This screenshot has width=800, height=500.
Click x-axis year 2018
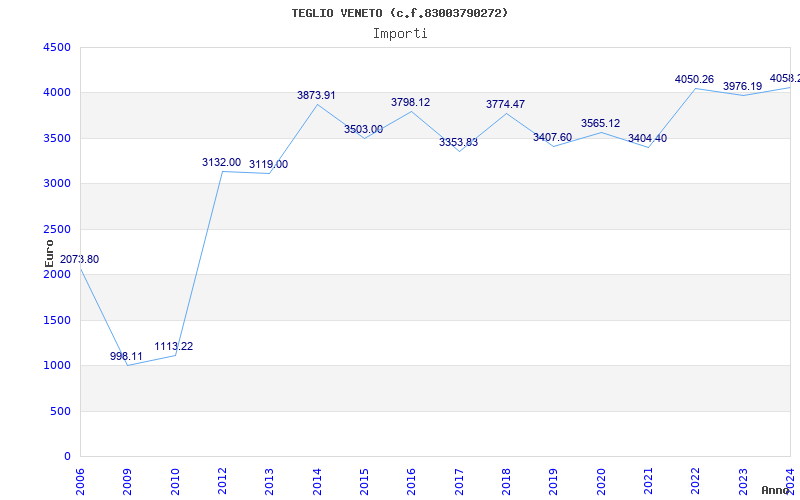click(x=506, y=482)
